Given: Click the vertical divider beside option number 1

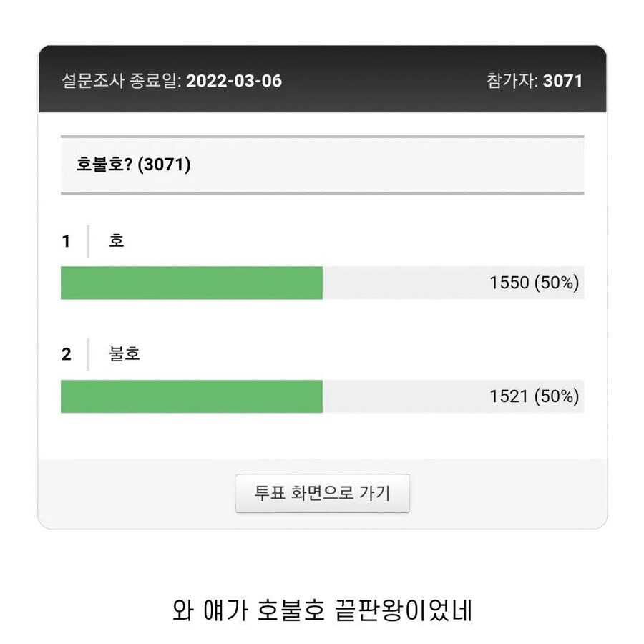Looking at the screenshot, I should (88, 241).
